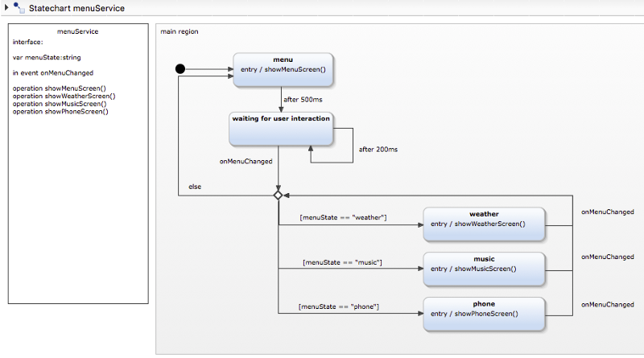644x358 pixels.
Task: Click the 'else' transition label
Action: [x=195, y=187]
